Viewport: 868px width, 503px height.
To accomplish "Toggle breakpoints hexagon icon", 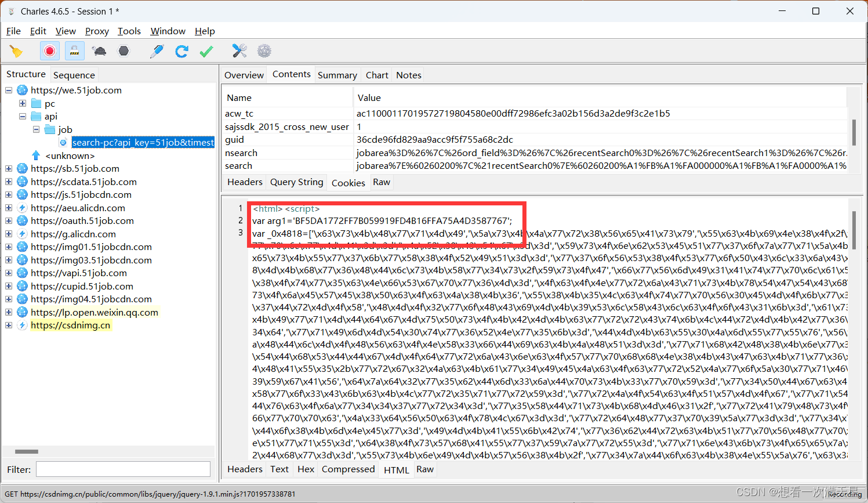I will 124,51.
